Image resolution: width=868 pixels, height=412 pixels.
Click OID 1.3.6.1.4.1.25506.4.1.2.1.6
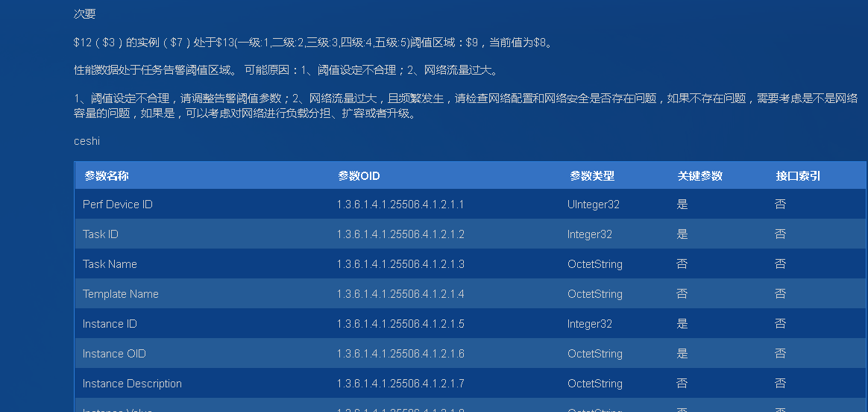pos(400,354)
